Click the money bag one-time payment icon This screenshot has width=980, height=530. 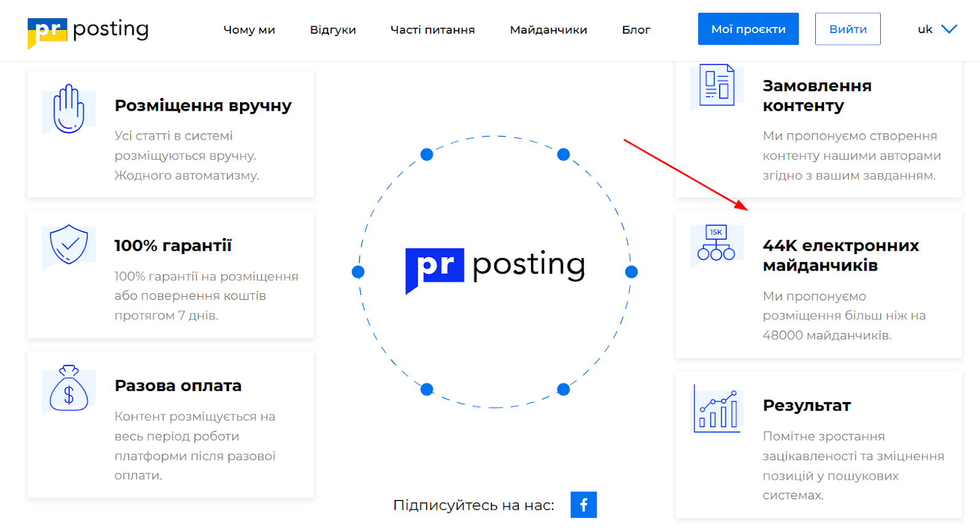69,388
